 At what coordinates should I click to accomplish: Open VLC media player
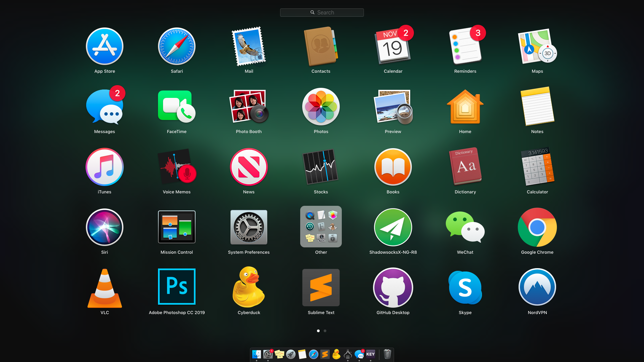[x=105, y=288]
